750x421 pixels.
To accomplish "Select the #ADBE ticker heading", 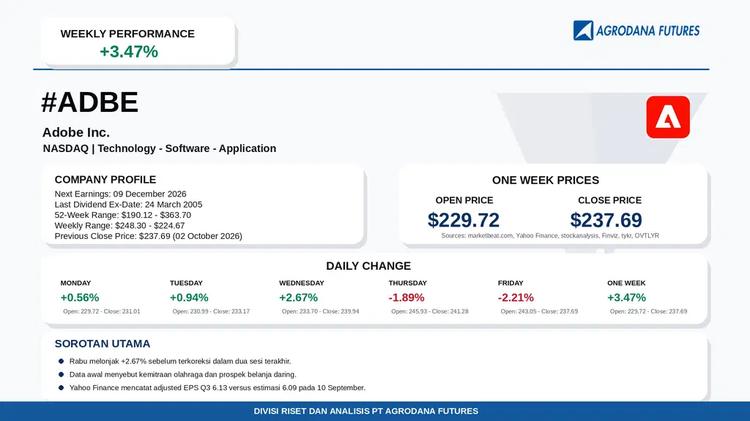I will 90,102.
